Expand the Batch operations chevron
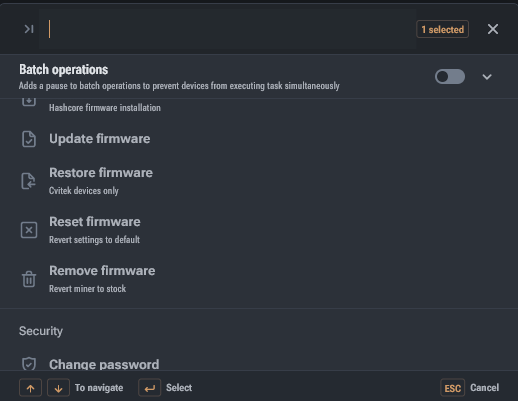Viewport: 518px width, 401px height. click(487, 77)
